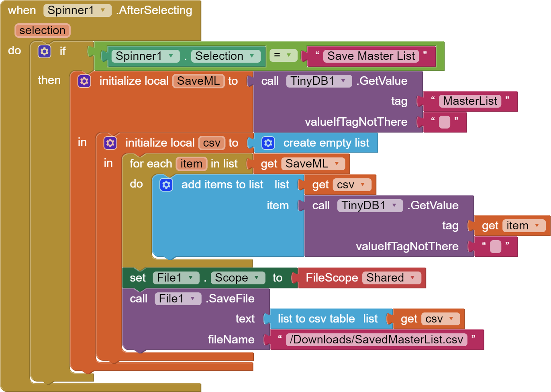Click the SaveML local variable name field
551x392 pixels.
point(198,81)
